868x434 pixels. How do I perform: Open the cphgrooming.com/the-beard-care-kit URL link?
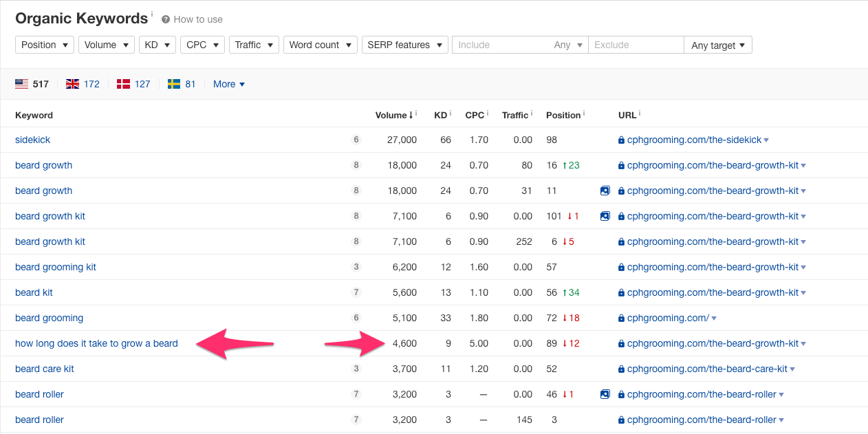(x=707, y=369)
